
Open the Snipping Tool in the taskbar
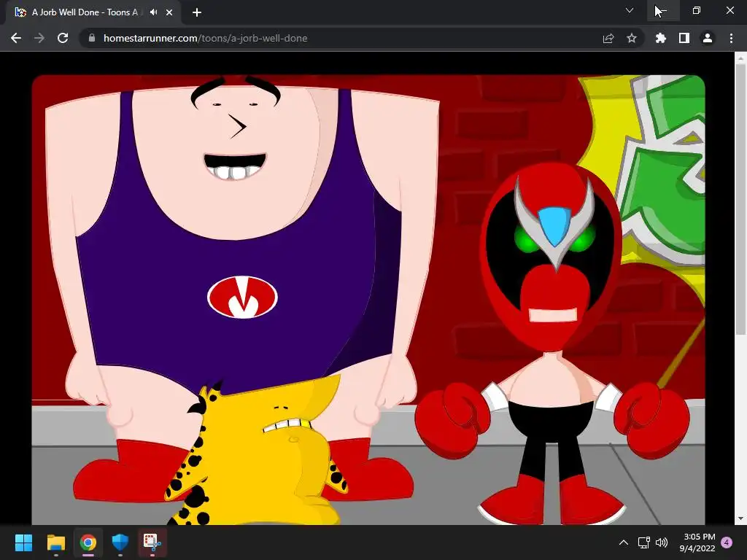click(x=152, y=542)
